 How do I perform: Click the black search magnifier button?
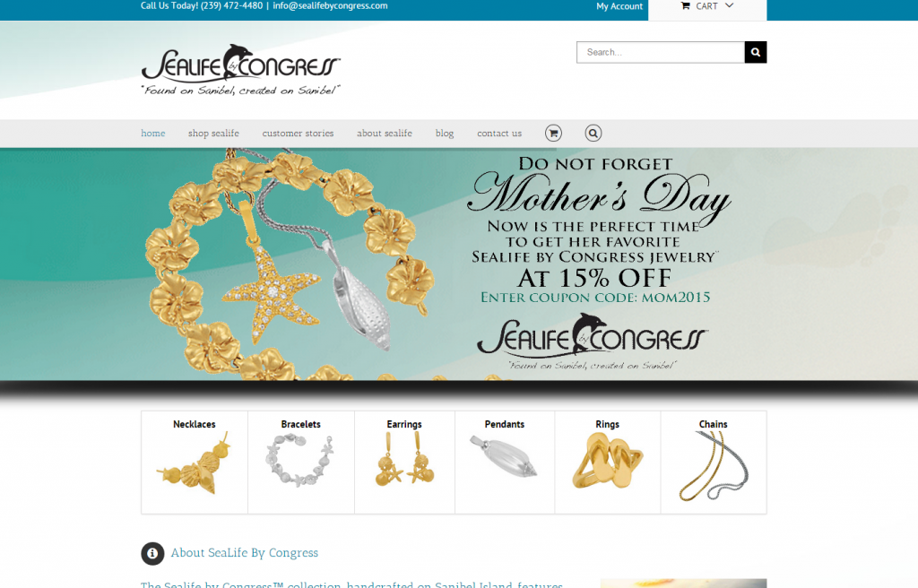(755, 52)
